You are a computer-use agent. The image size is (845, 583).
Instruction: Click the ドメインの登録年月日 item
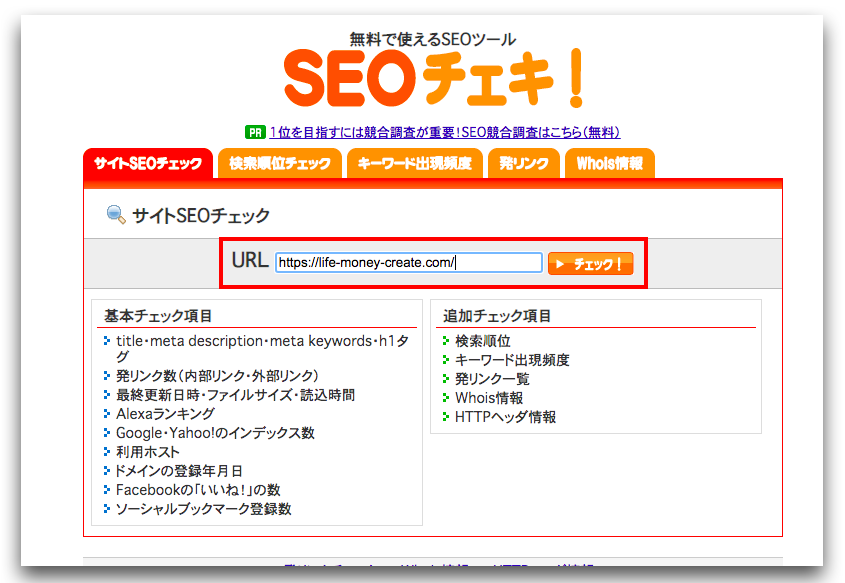[x=179, y=470]
